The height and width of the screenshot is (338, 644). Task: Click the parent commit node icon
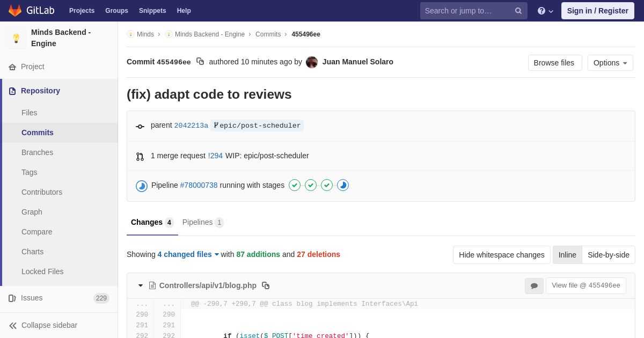(140, 127)
